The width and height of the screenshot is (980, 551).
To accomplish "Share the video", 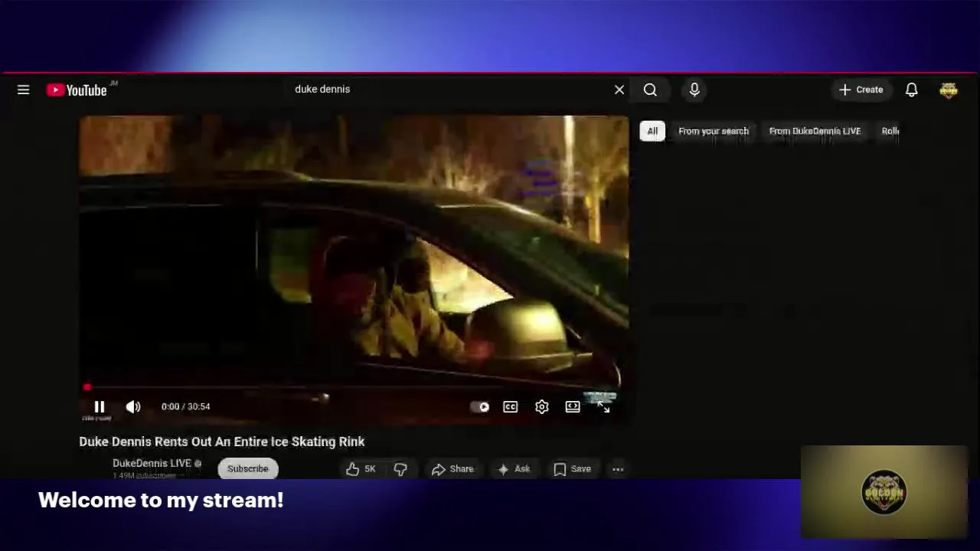I will (452, 469).
